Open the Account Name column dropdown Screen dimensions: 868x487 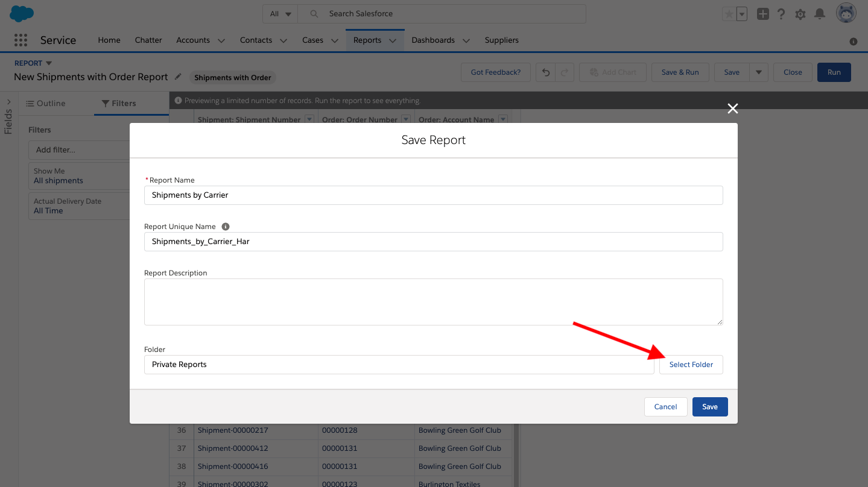pyautogui.click(x=503, y=119)
